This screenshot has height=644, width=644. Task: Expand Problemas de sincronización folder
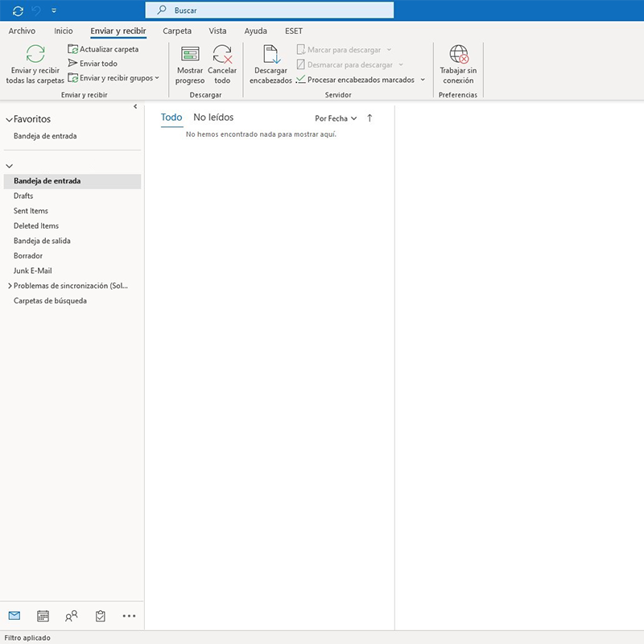point(10,286)
